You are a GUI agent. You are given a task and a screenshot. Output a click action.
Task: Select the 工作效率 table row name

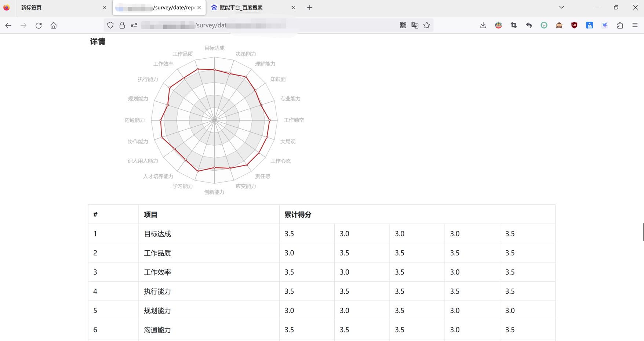click(157, 272)
